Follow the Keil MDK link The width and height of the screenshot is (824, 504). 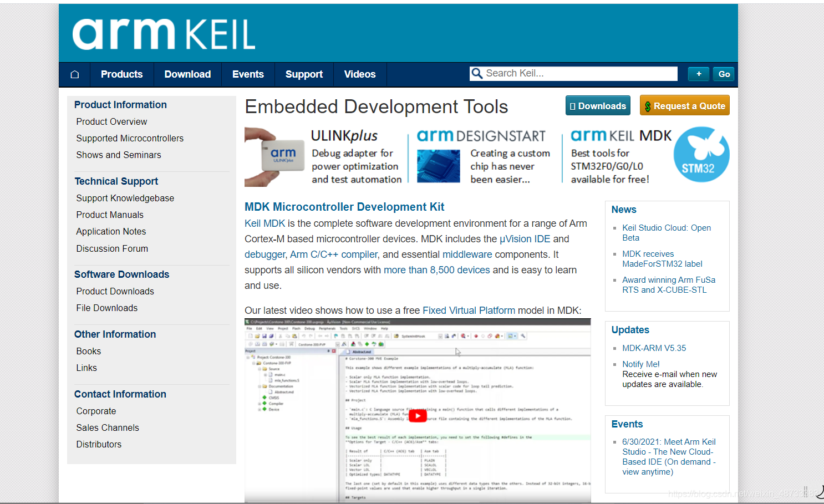point(265,223)
